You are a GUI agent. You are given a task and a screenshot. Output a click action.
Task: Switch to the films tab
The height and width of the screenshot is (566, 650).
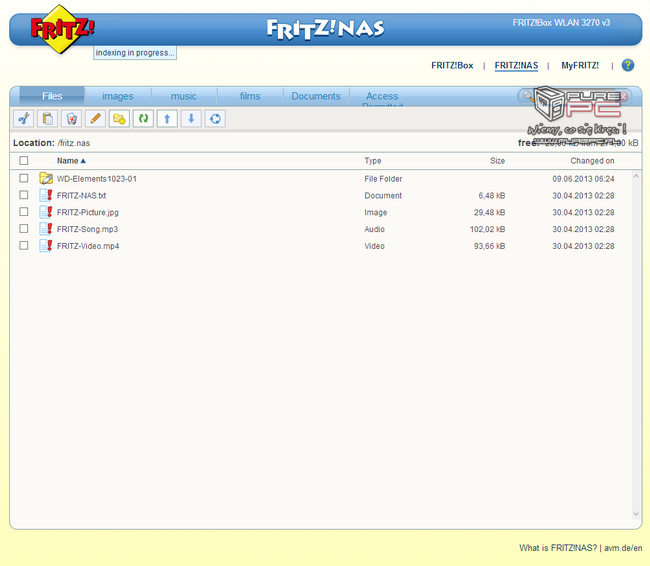(x=250, y=96)
